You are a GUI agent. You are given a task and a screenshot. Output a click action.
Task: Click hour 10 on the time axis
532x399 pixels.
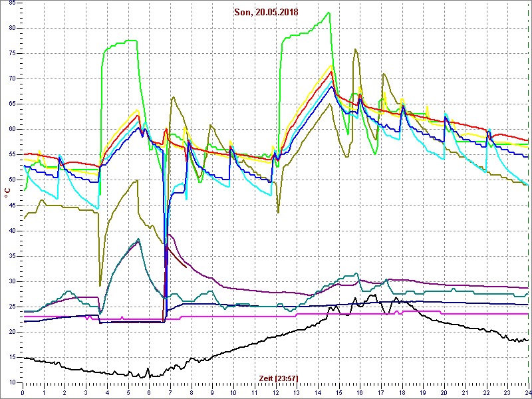(x=233, y=392)
